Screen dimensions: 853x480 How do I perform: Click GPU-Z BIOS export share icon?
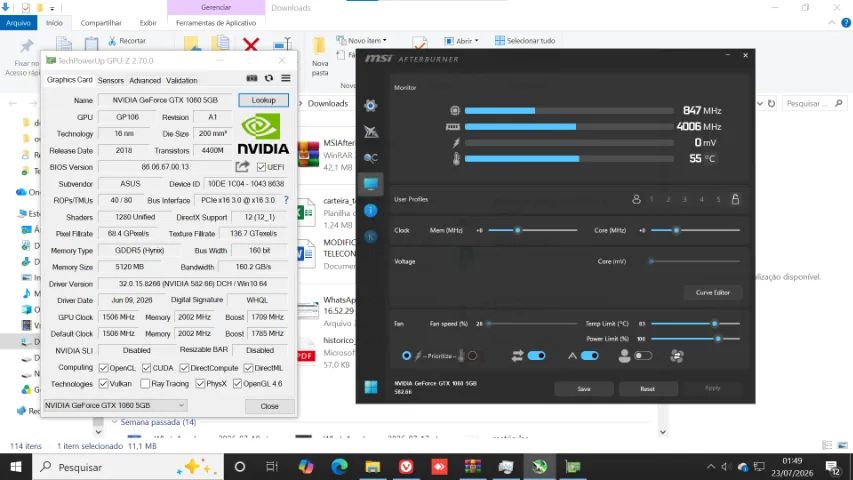(242, 167)
